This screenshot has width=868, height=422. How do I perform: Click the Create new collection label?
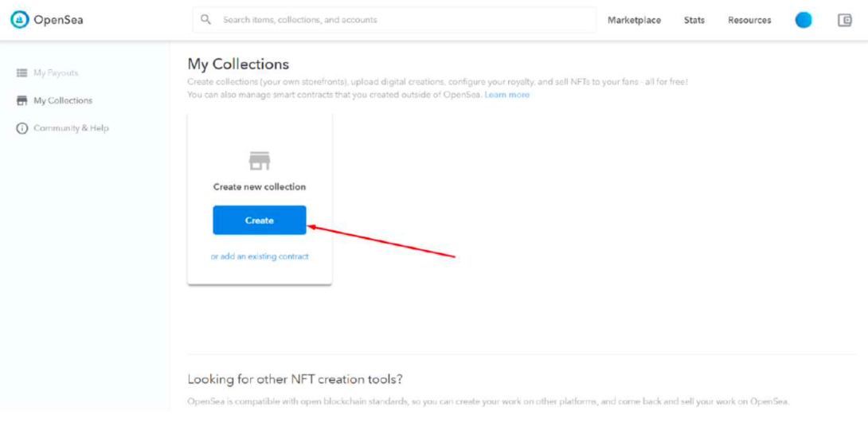tap(259, 187)
